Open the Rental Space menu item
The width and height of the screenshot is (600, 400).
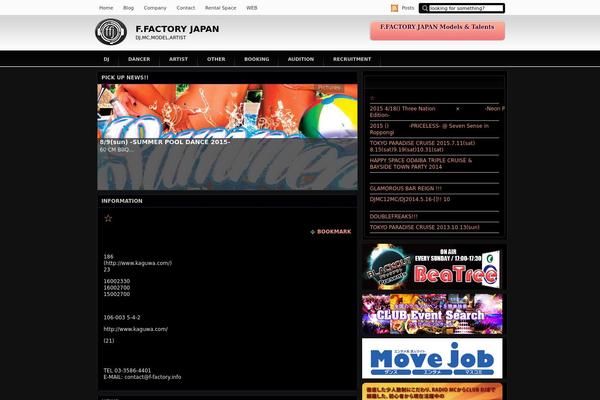[x=220, y=8]
